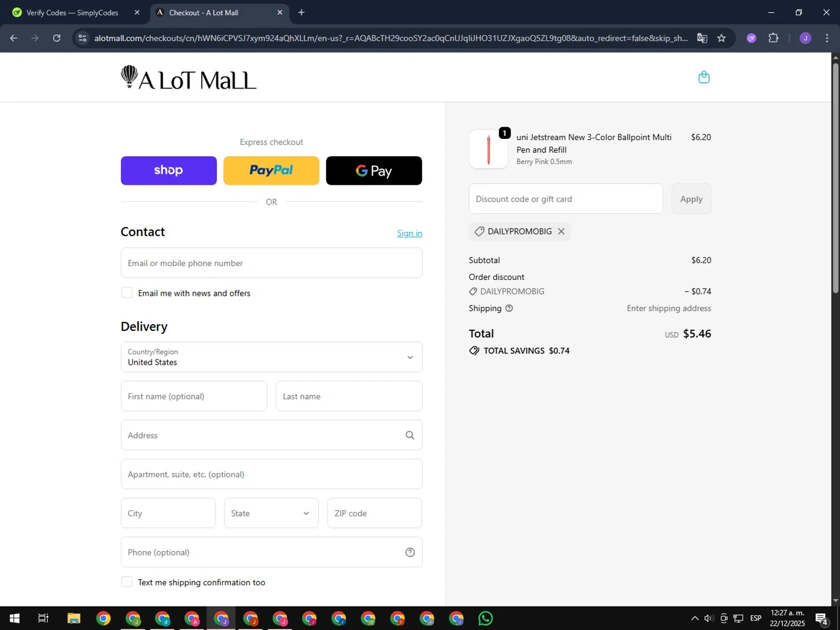This screenshot has width=840, height=630.
Task: Check Text me shipping confirmation too
Action: [x=127, y=582]
